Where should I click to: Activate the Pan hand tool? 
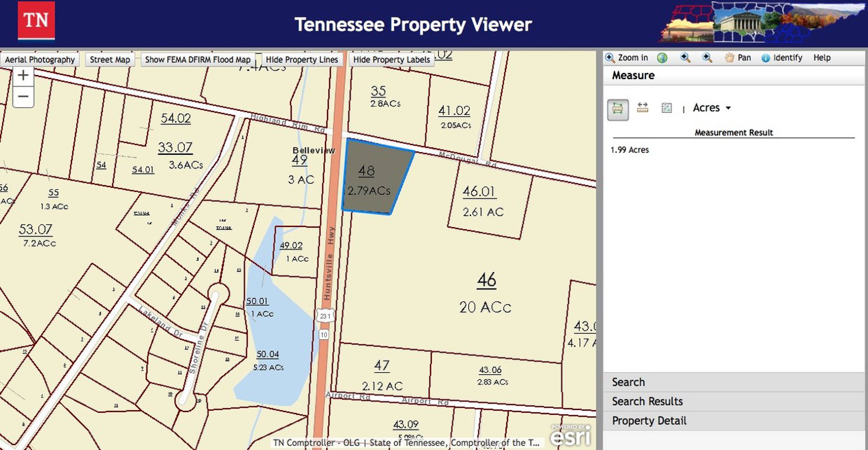click(738, 58)
